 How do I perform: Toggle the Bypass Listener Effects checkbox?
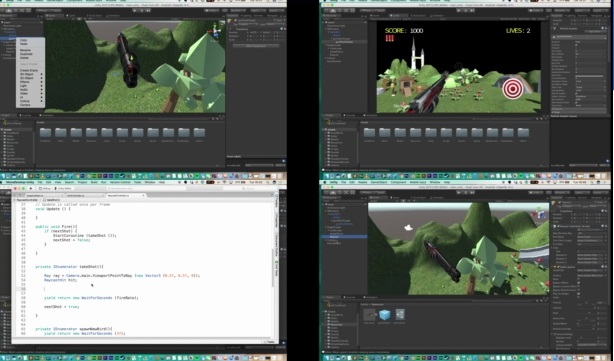578,286
